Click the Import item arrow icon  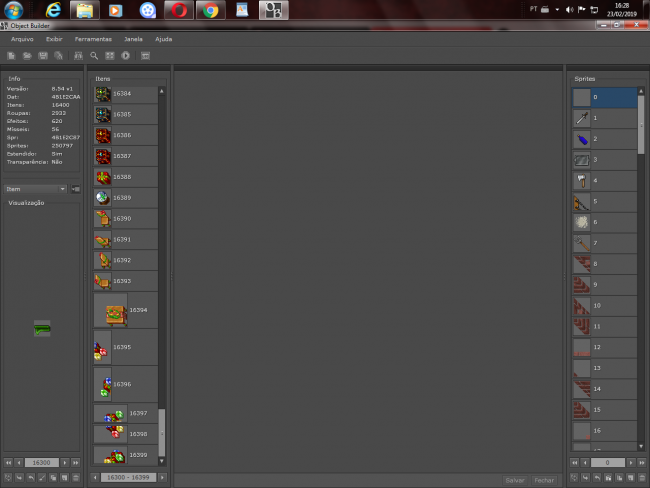(19, 478)
